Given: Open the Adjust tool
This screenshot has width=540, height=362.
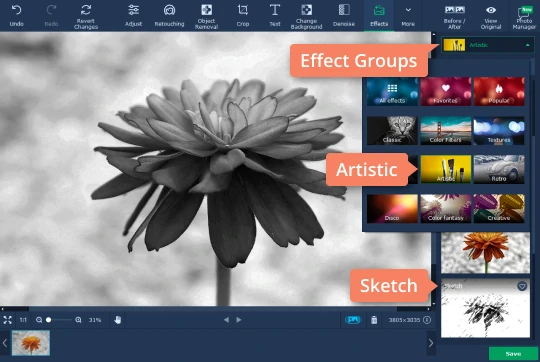Looking at the screenshot, I should 133,15.
